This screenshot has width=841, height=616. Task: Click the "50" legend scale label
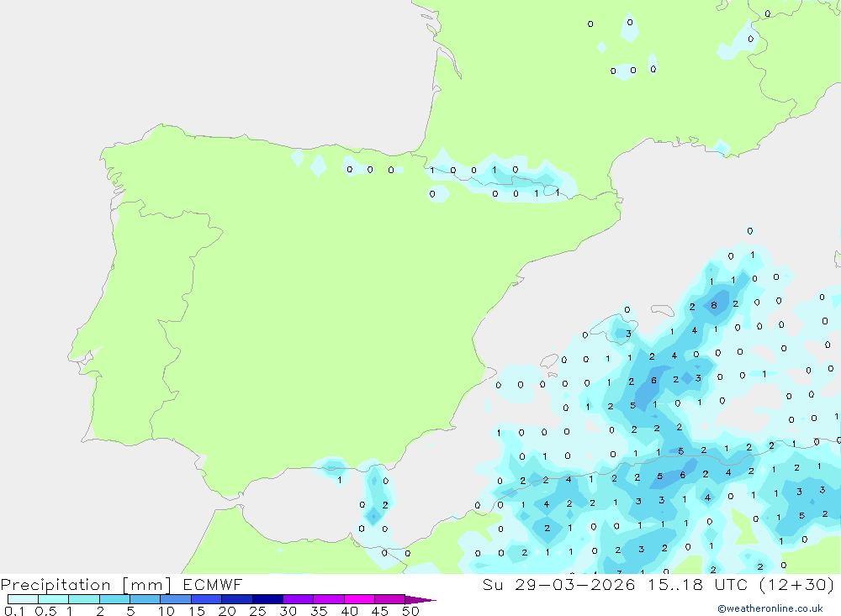tap(410, 611)
